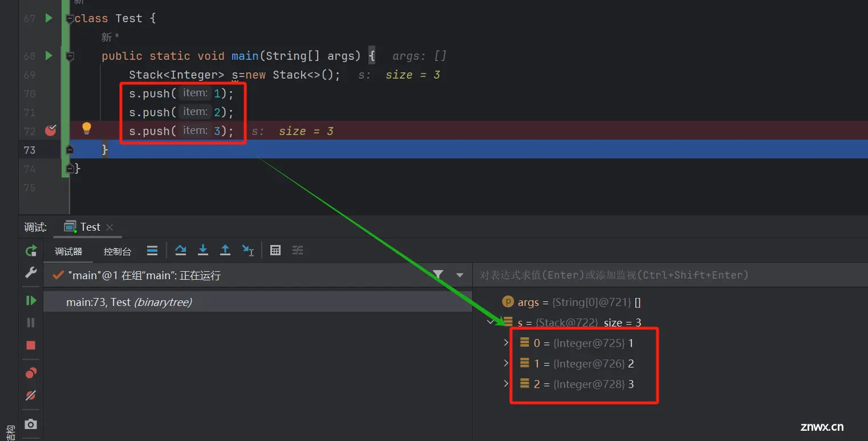Click the s.push(1) code line
This screenshot has height=441, width=868.
[181, 93]
